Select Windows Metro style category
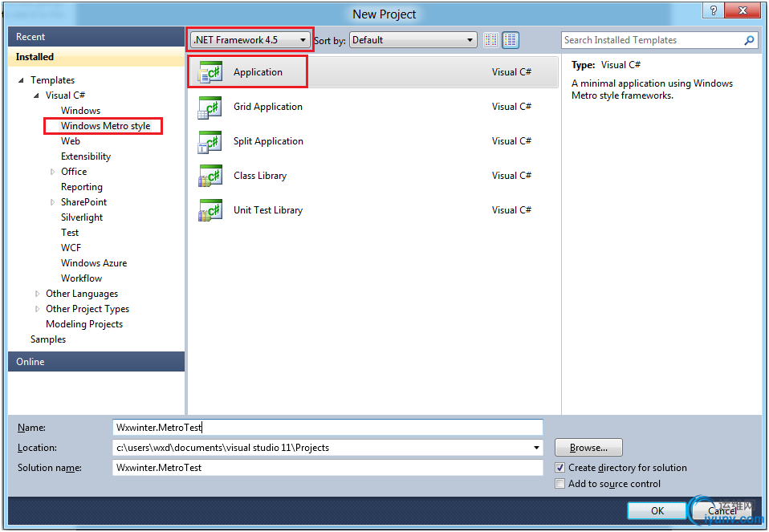 point(105,126)
